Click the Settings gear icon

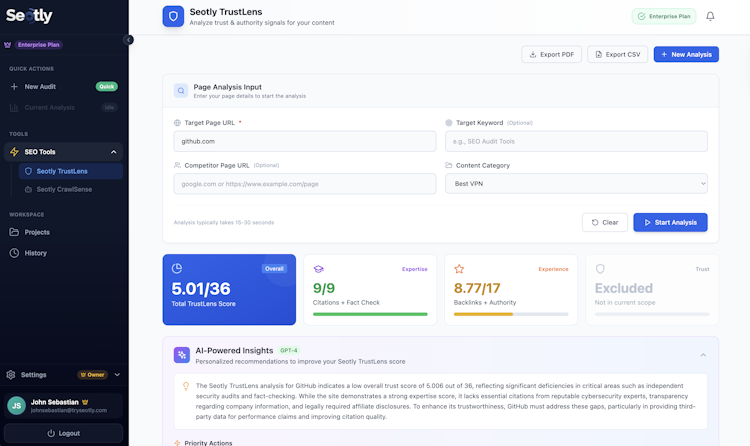point(11,375)
